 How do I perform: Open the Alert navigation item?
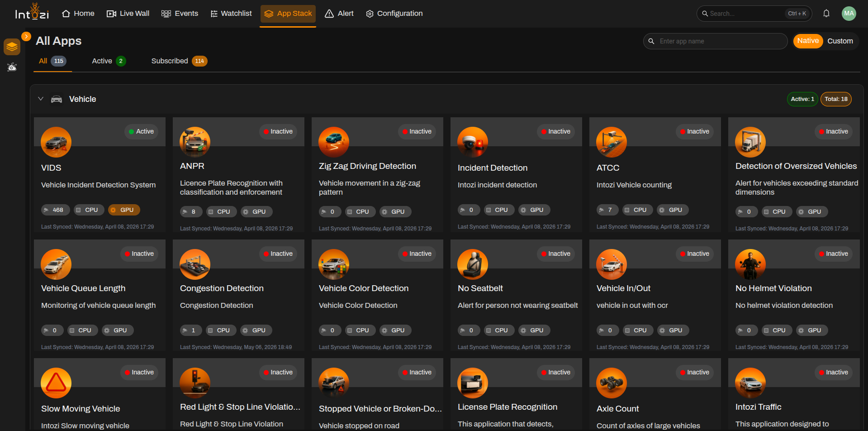[339, 14]
